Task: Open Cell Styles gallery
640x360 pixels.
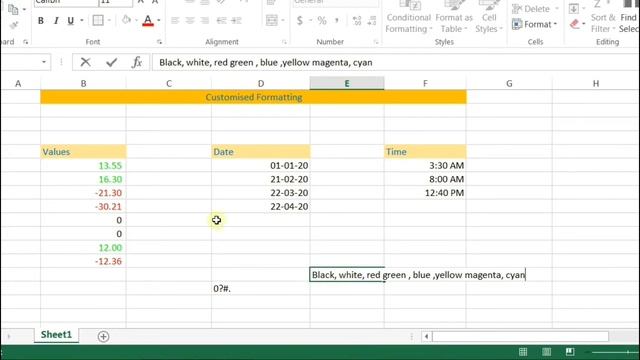Action: 489,18
